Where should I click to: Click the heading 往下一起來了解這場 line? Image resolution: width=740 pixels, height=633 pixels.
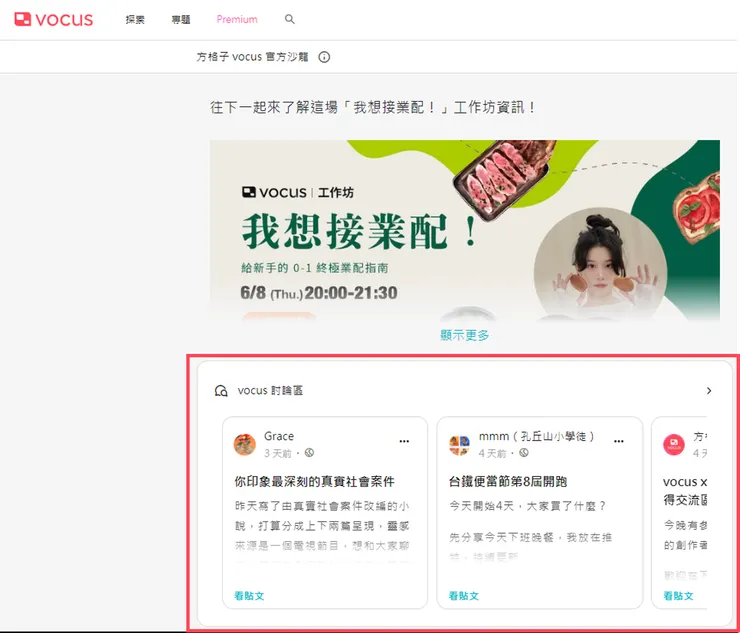[373, 108]
